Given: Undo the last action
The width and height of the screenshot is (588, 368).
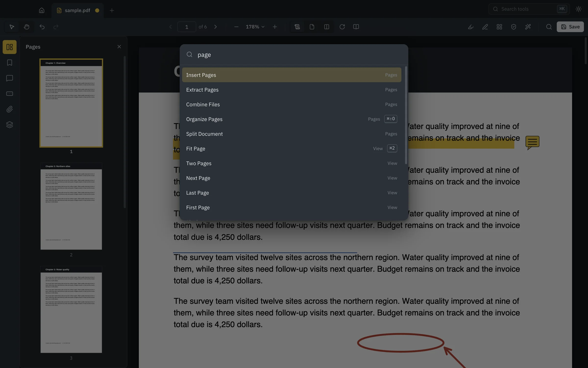Looking at the screenshot, I should (42, 27).
